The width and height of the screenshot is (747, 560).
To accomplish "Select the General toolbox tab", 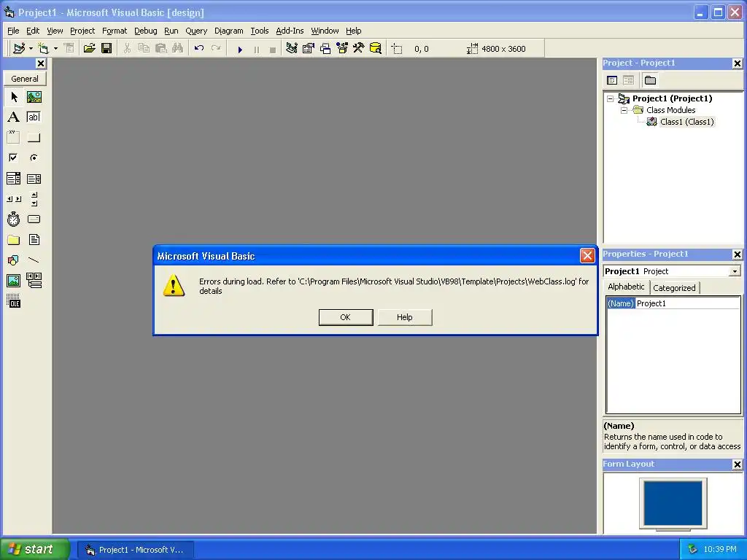I will pos(25,79).
